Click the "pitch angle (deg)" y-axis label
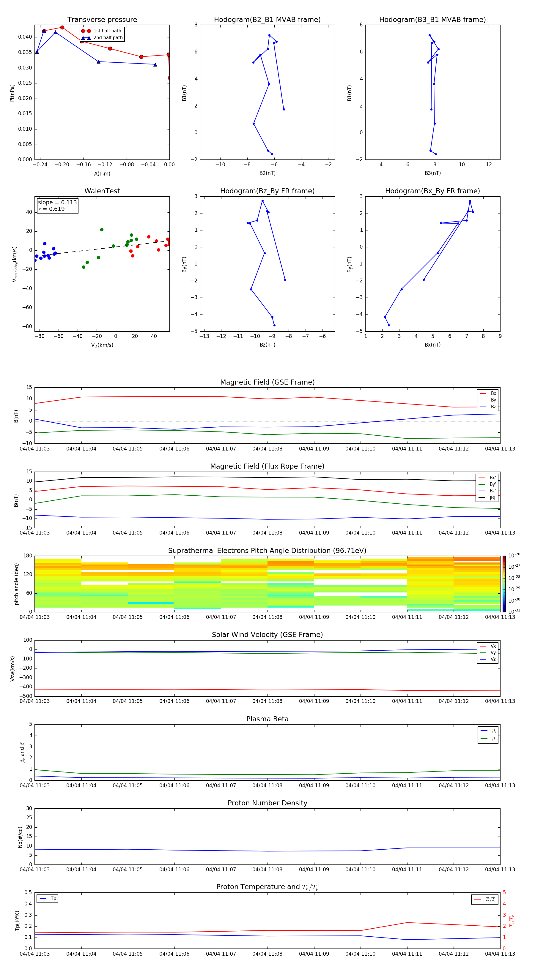This screenshot has height=980, width=535. click(x=16, y=584)
